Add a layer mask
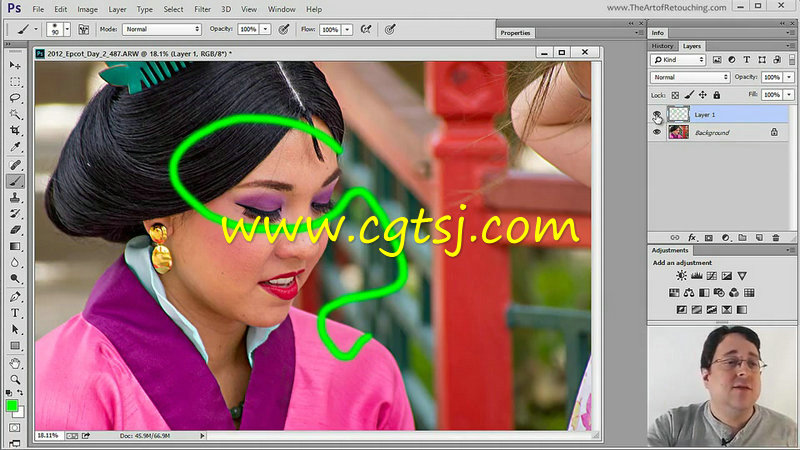Screen dimensions: 800x450 pos(709,238)
